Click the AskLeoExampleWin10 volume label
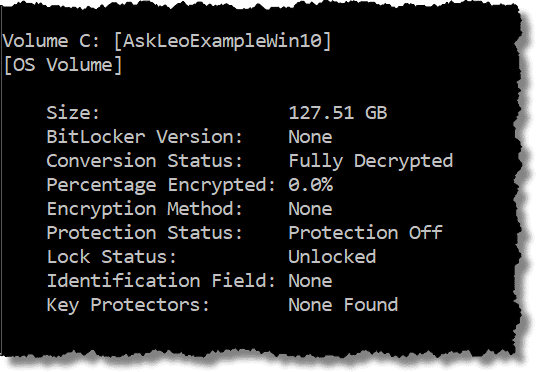The height and width of the screenshot is (372, 536). 223,41
